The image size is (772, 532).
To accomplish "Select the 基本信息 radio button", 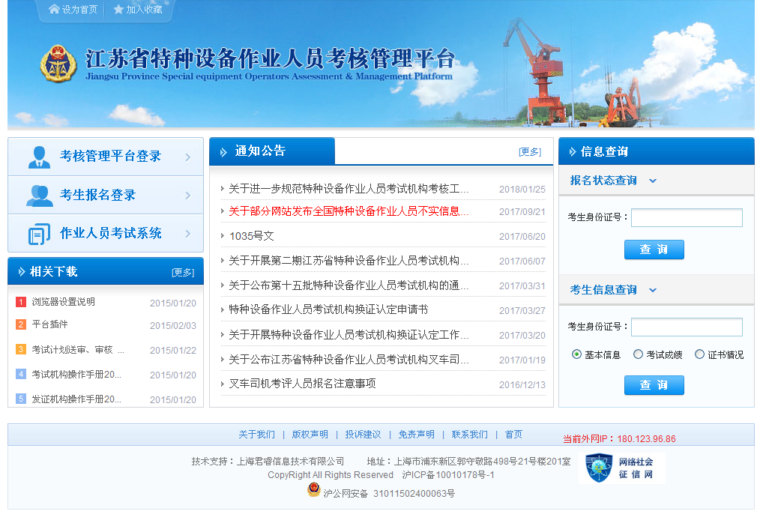I will (576, 354).
